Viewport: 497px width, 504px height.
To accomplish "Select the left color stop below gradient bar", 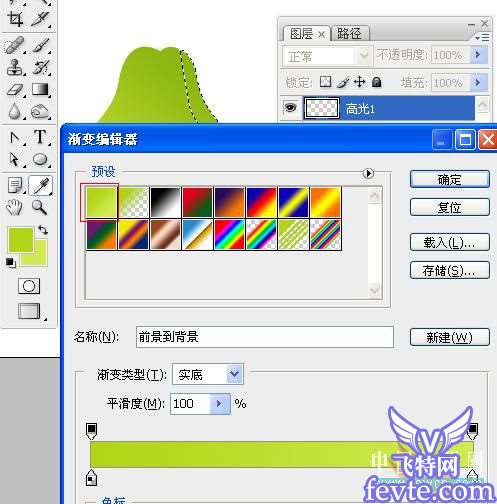I will (x=91, y=478).
